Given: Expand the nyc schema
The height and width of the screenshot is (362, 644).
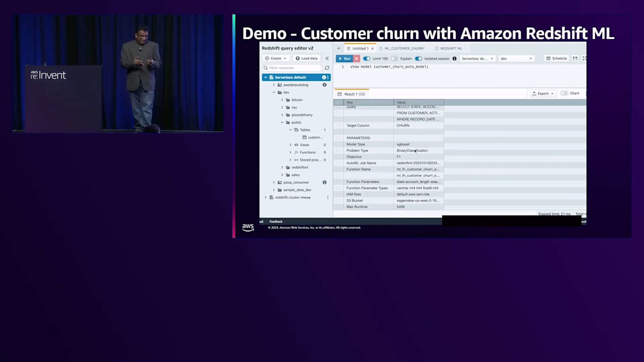Looking at the screenshot, I should (282, 107).
